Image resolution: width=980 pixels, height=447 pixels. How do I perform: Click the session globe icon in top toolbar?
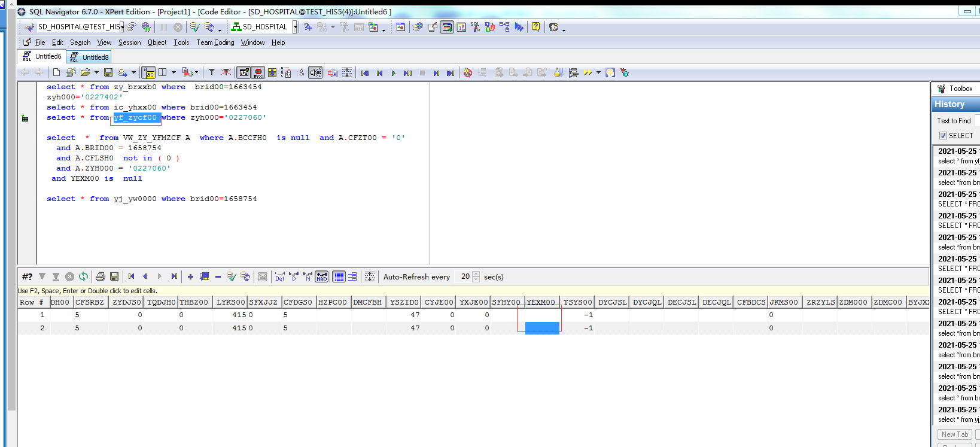tap(146, 27)
